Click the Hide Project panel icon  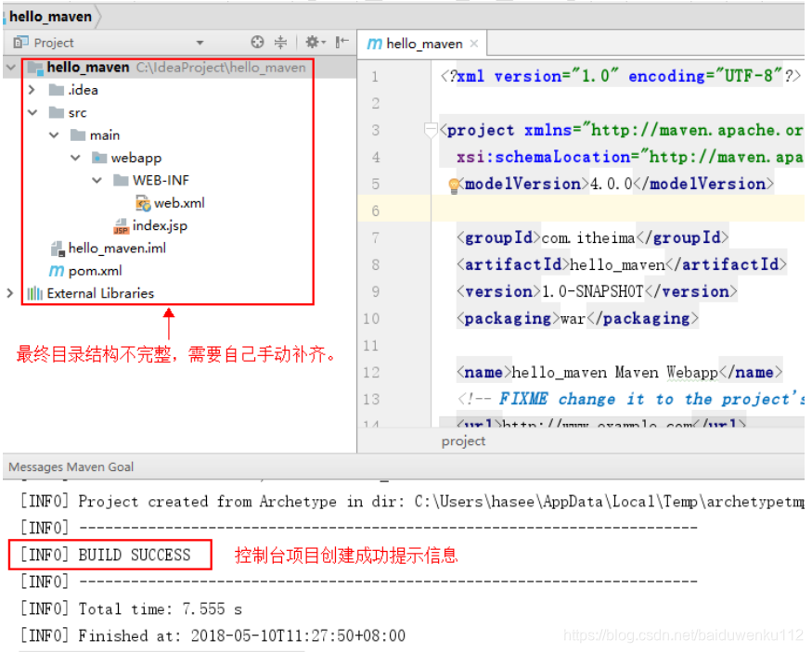342,42
